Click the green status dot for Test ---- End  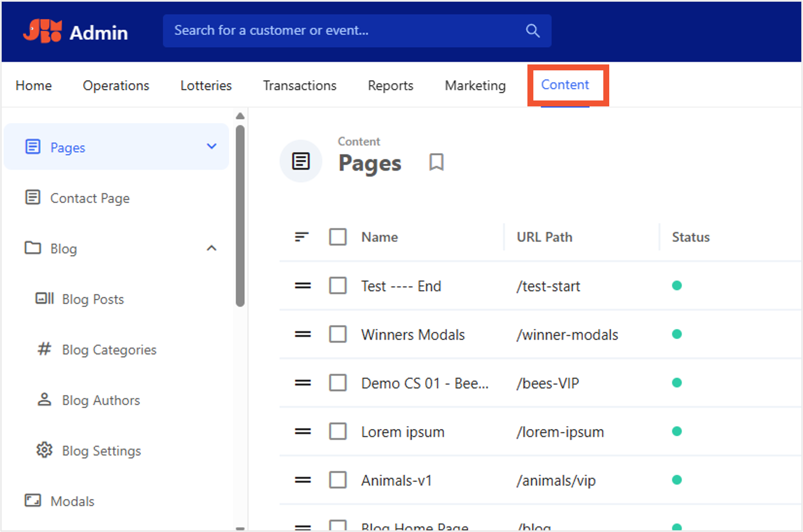point(677,286)
